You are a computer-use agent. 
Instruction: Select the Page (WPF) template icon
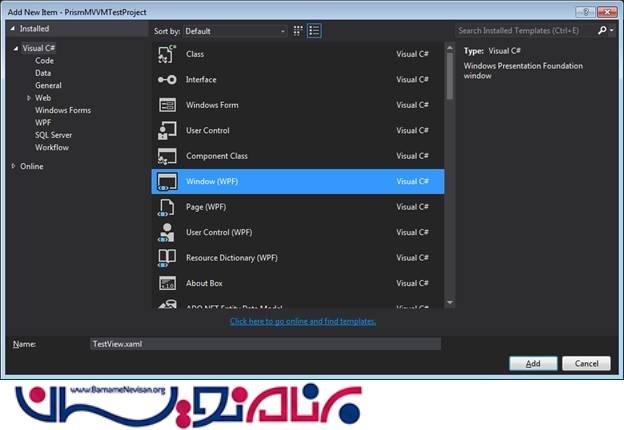click(166, 207)
